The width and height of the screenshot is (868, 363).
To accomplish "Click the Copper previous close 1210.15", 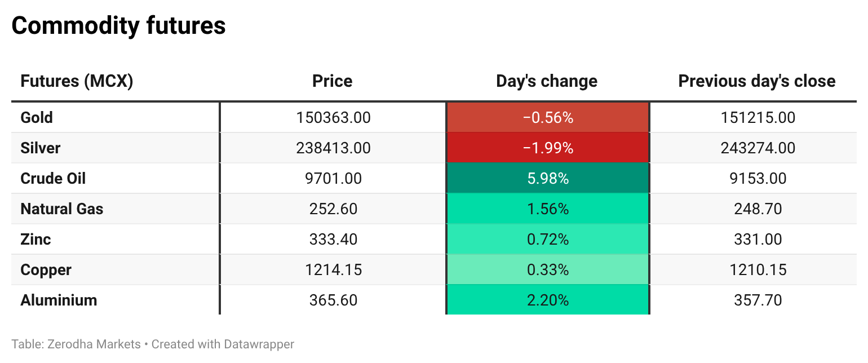I will click(x=758, y=270).
